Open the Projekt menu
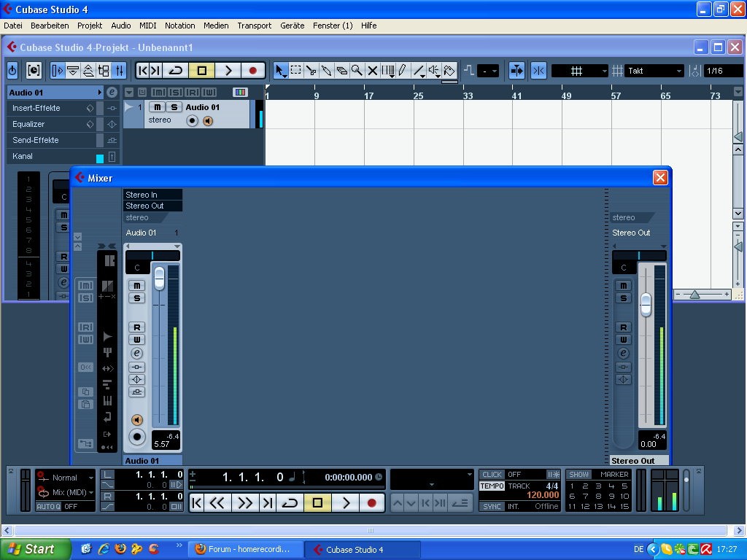The width and height of the screenshot is (747, 560). (x=90, y=26)
